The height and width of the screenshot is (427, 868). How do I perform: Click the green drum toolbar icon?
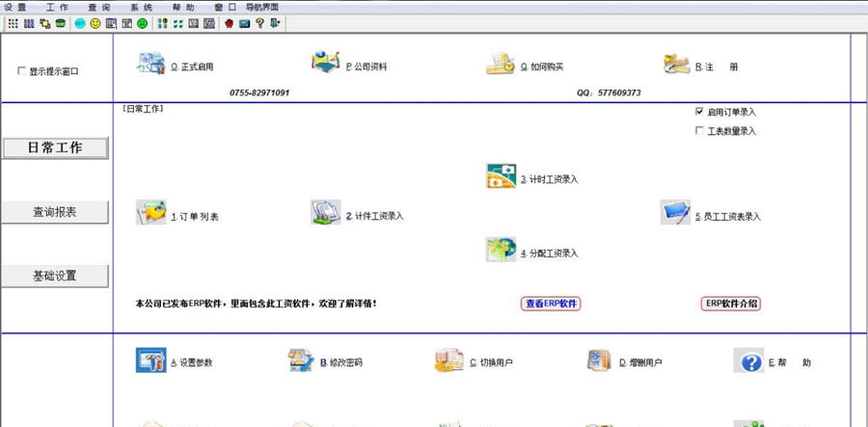click(x=61, y=23)
